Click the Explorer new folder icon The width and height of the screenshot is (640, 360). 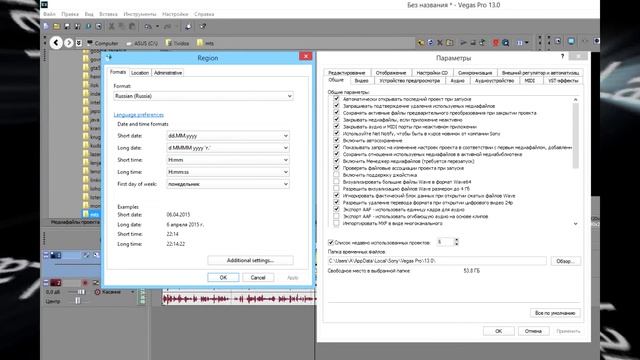tap(449, 42)
